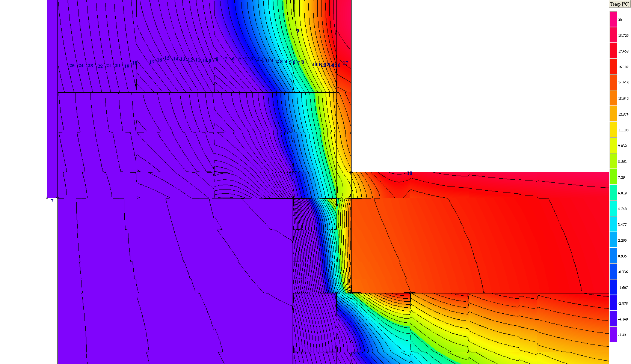Viewport: 631px width, 364px height.
Task: Click the -23 isotherm label
Action: [x=89, y=66]
